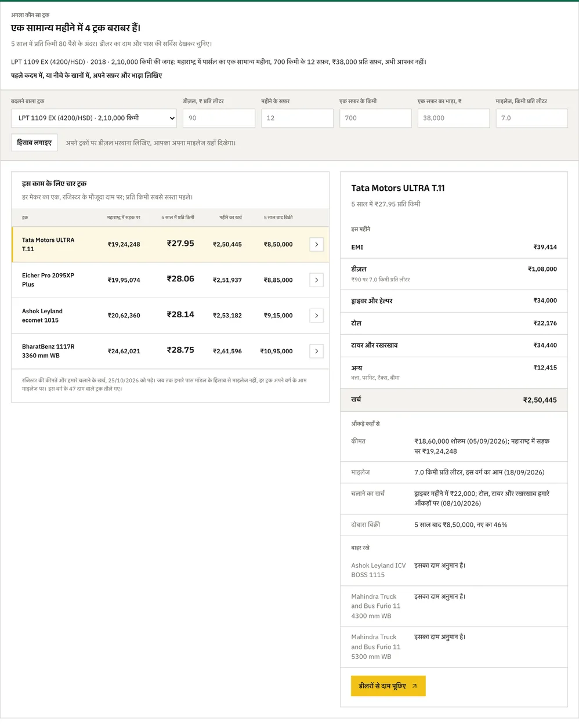Click the टोल amount ₹22,176
This screenshot has height=728, width=579.
coord(545,323)
